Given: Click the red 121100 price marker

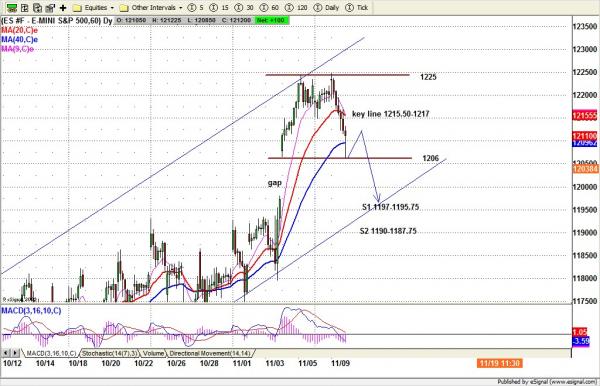Looking at the screenshot, I should pyautogui.click(x=585, y=136).
